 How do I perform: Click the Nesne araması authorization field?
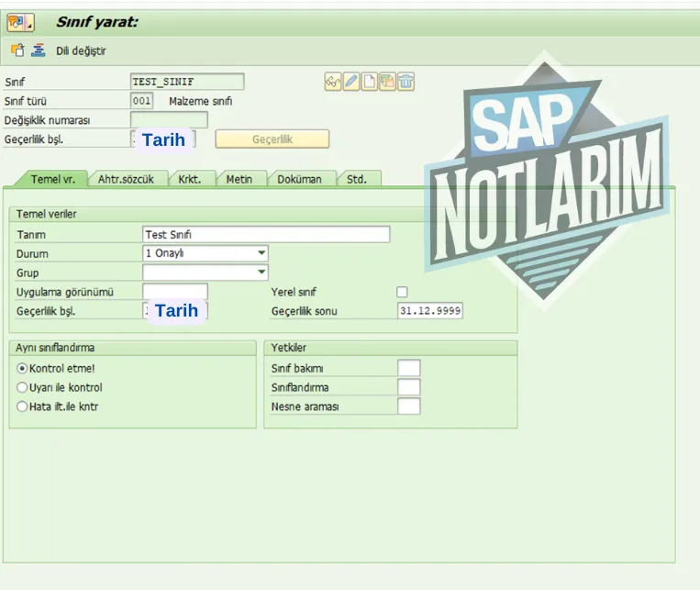tap(409, 406)
